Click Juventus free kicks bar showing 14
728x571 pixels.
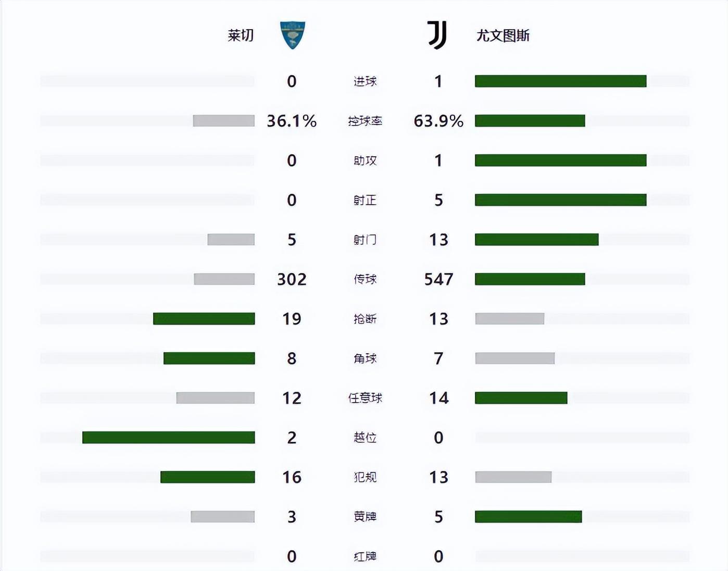point(521,398)
